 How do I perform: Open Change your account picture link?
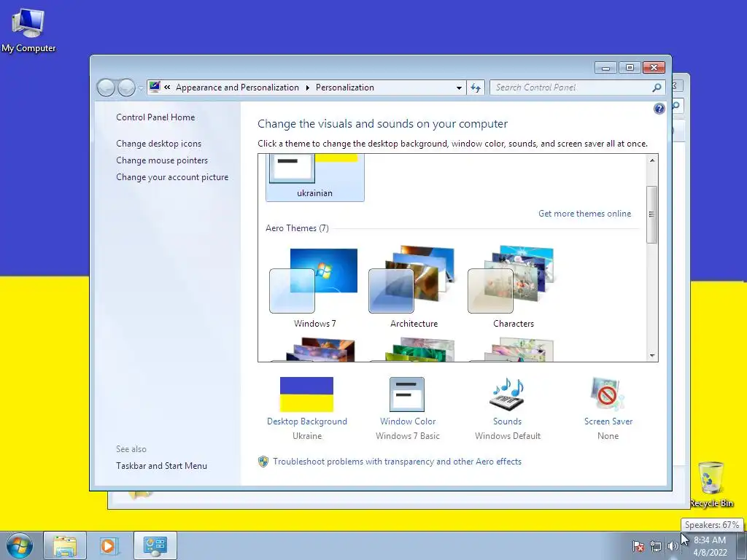coord(172,177)
